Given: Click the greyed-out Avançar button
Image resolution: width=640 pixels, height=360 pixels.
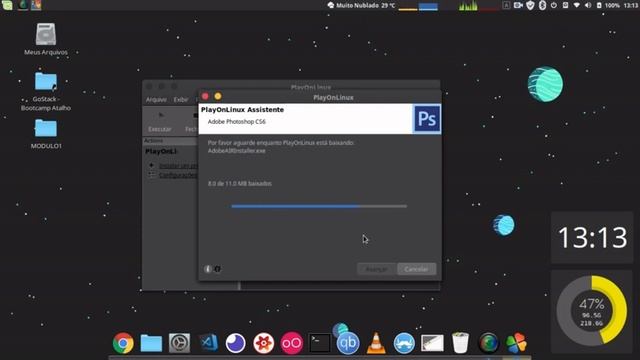Looking at the screenshot, I should point(376,269).
